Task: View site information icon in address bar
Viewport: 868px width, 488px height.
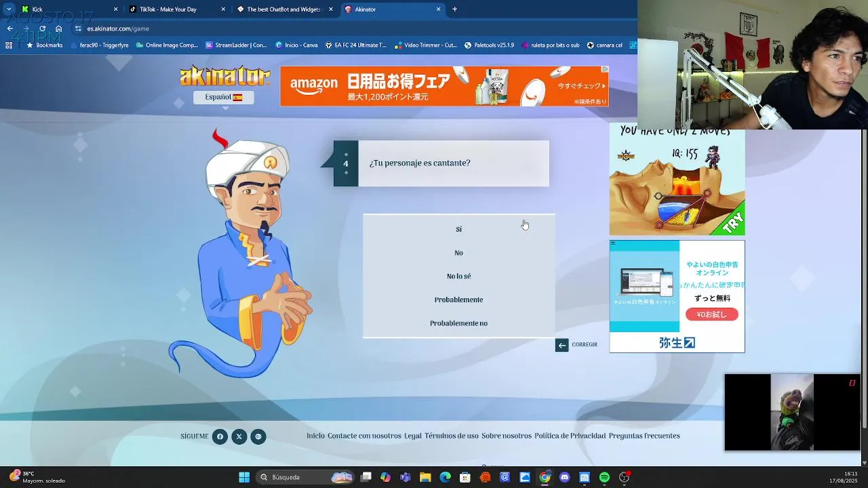Action: coord(78,28)
